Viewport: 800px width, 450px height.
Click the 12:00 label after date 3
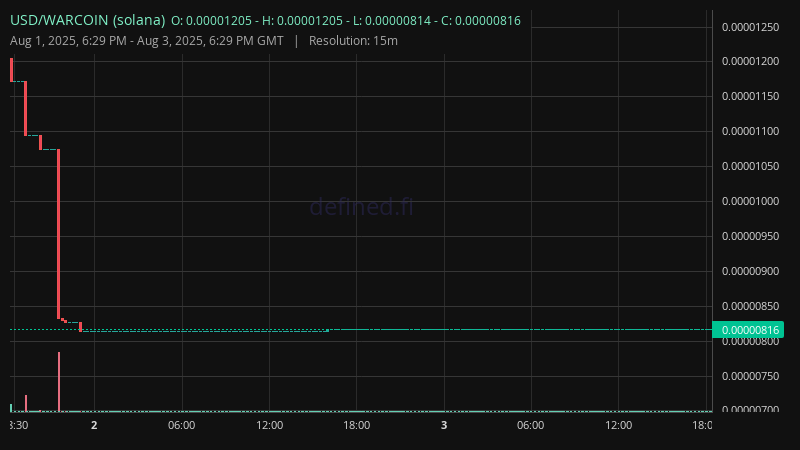(x=618, y=426)
